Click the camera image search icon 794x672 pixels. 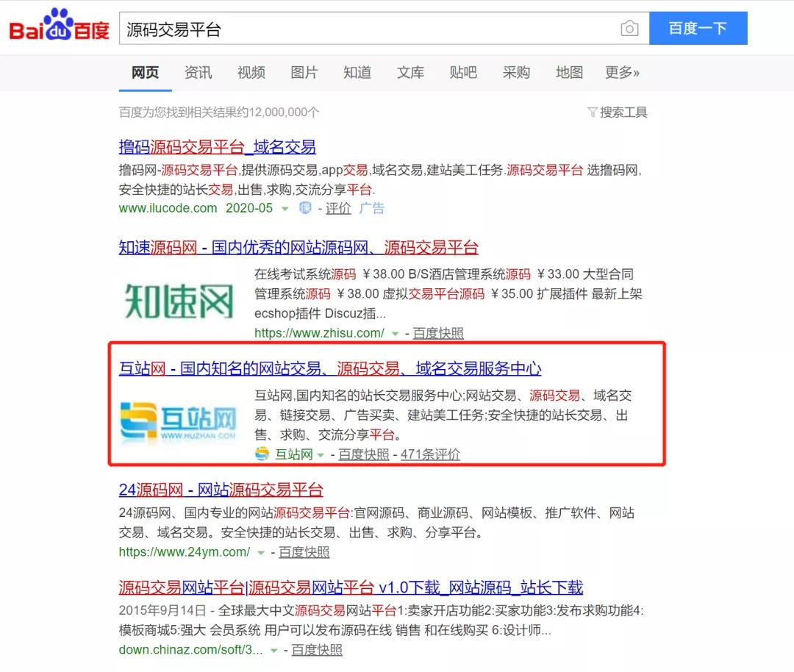[x=629, y=29]
